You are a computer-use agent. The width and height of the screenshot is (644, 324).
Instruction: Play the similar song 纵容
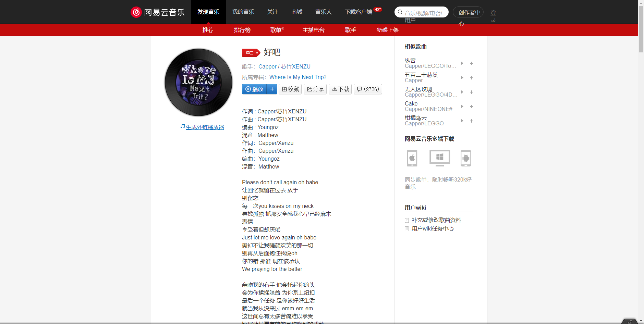coord(462,63)
